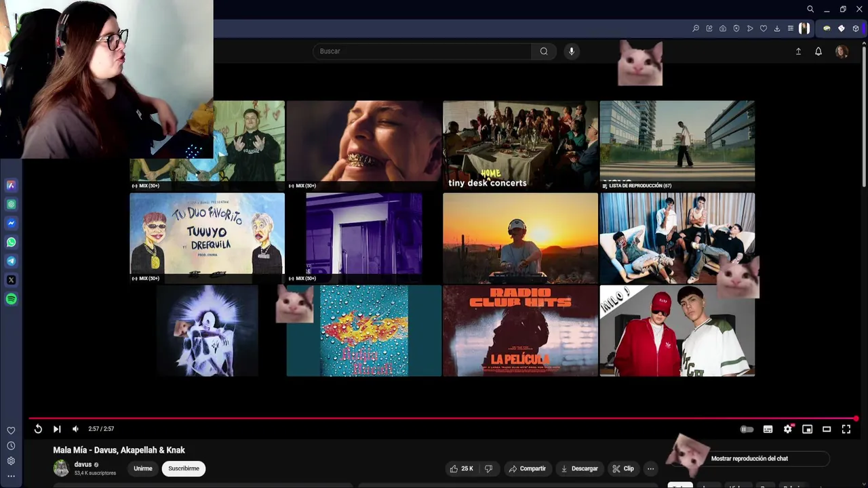The image size is (868, 488).
Task: Open the Compartir share option
Action: click(527, 468)
